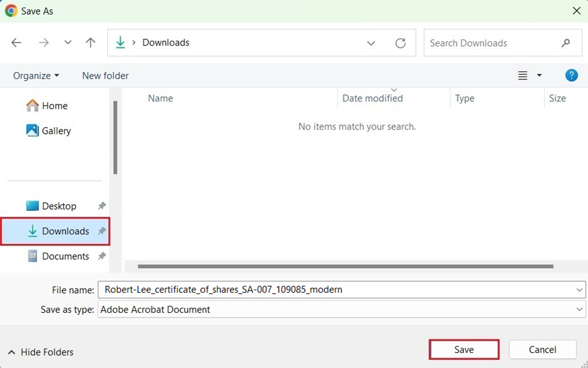This screenshot has height=368, width=588.
Task: Click inside the Search Downloads box
Action: [x=495, y=43]
